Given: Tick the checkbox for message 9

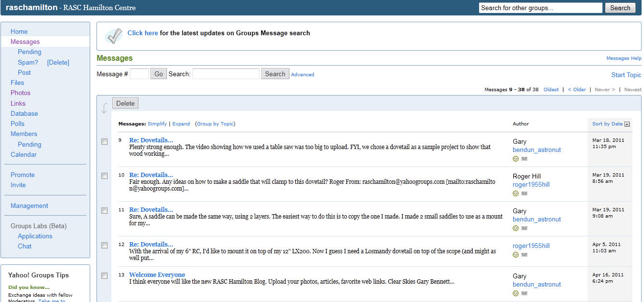Looking at the screenshot, I should click(x=104, y=141).
